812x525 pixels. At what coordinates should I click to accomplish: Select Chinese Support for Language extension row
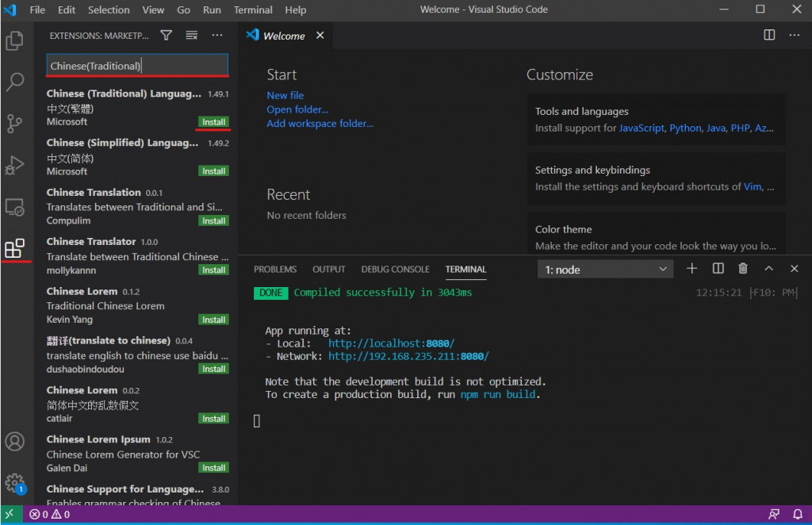[x=136, y=494]
